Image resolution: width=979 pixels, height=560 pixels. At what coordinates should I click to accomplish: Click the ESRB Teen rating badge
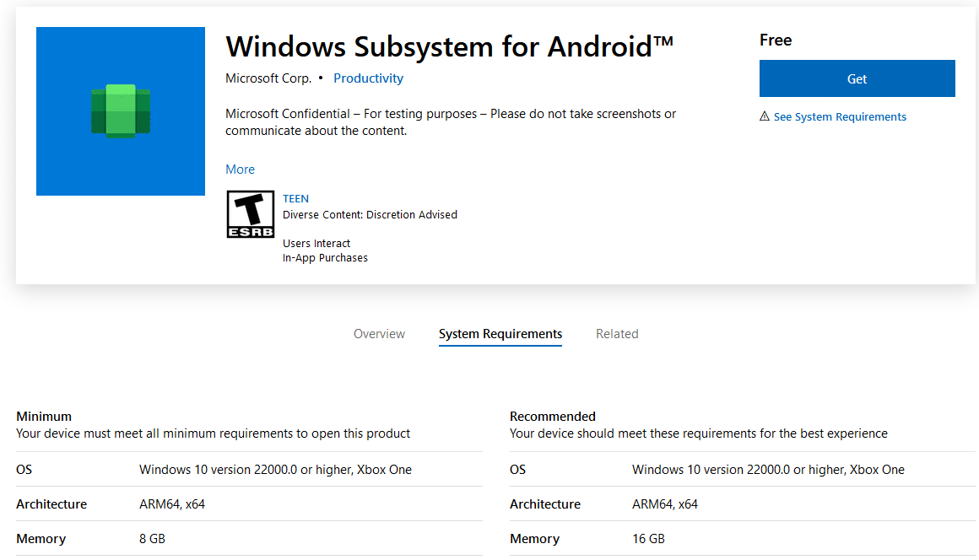coord(251,214)
